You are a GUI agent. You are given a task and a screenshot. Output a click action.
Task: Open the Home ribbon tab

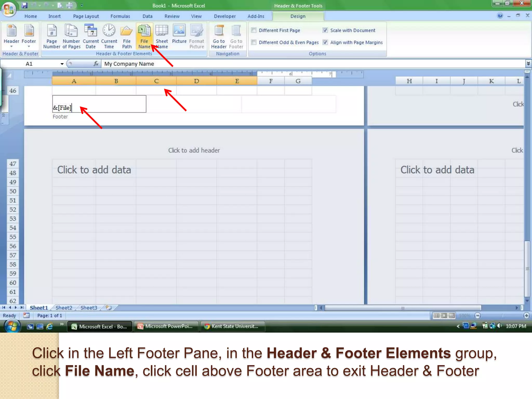point(31,16)
